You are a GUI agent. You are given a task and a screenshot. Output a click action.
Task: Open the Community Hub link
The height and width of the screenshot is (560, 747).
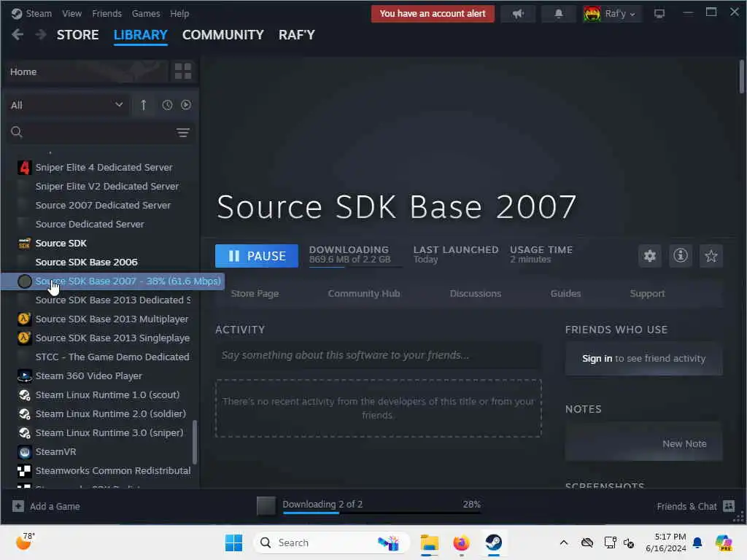364,293
